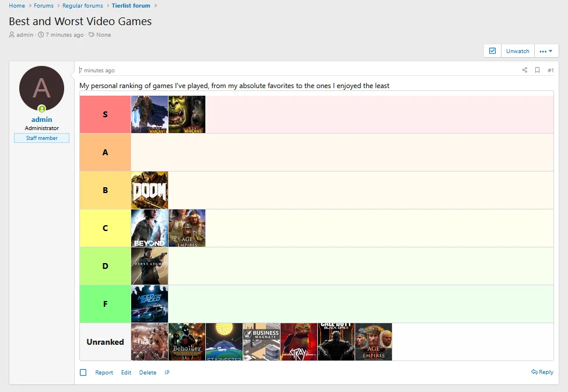Click the IP link
Viewport: 568px width, 392px height.
pos(167,372)
